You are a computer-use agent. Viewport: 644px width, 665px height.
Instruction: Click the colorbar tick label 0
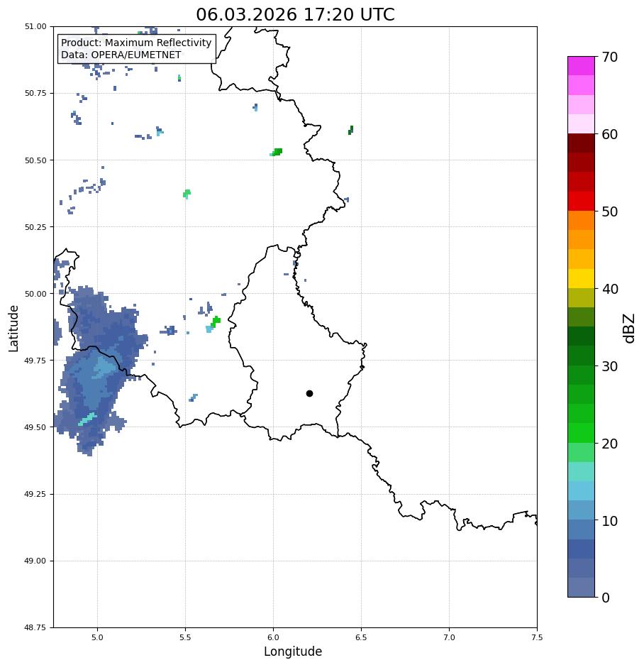(x=606, y=598)
